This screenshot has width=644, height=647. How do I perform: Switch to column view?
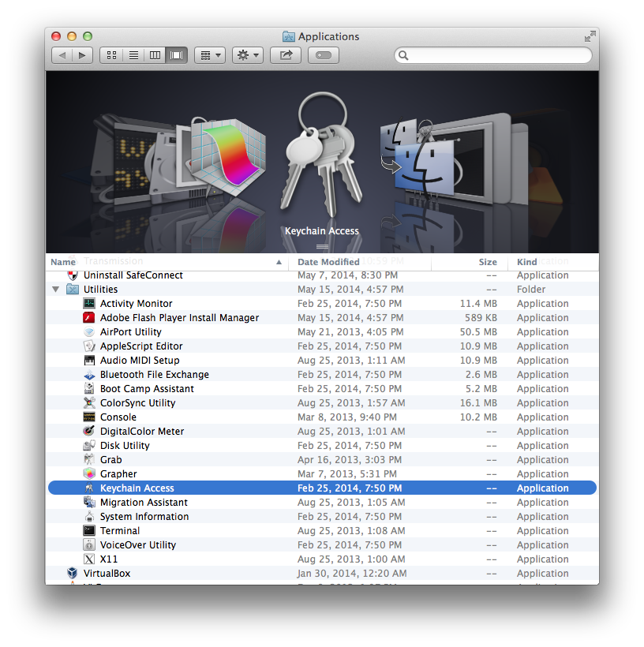pyautogui.click(x=155, y=55)
